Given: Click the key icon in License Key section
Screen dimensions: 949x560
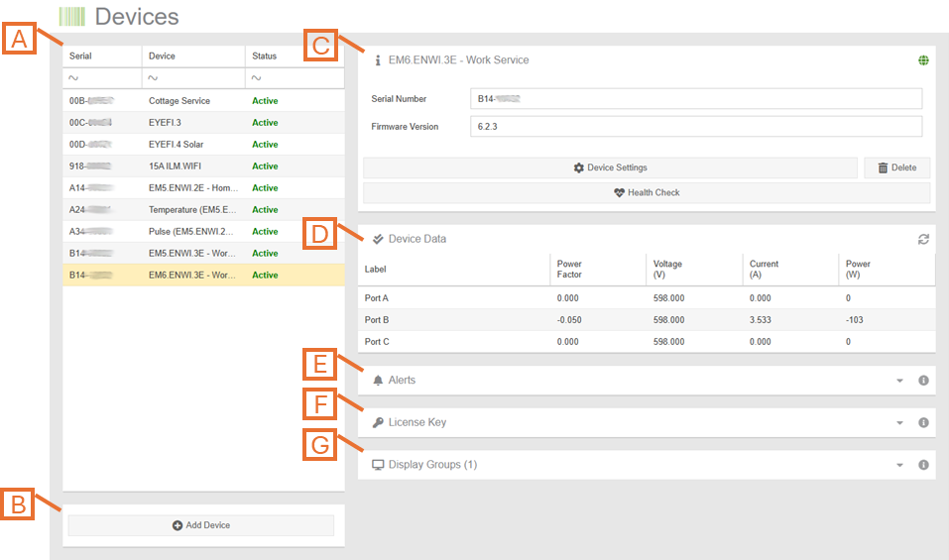Looking at the screenshot, I should coord(378,423).
